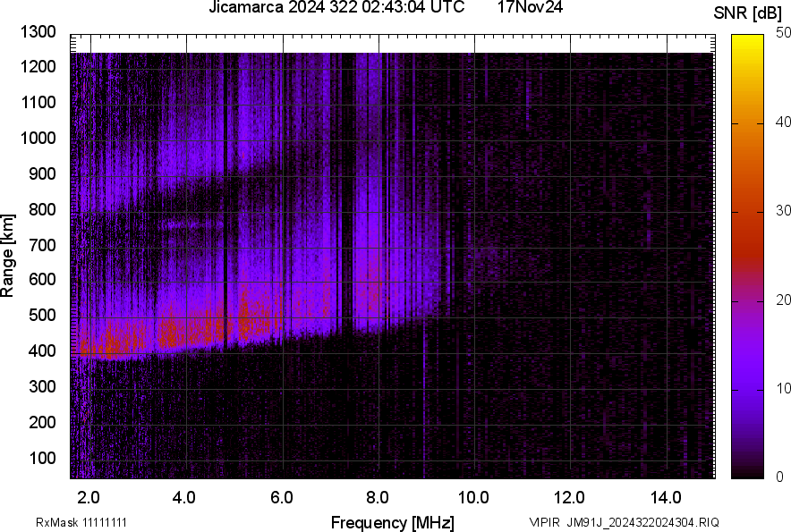Image resolution: width=791 pixels, height=532 pixels.
Task: Click the frequency tick label '14.0'
Action: 666,497
